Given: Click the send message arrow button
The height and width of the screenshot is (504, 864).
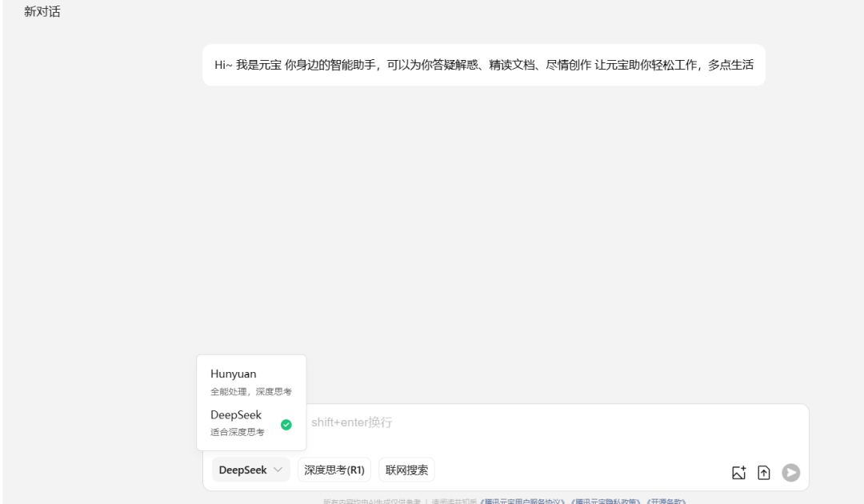Looking at the screenshot, I should click(x=790, y=473).
